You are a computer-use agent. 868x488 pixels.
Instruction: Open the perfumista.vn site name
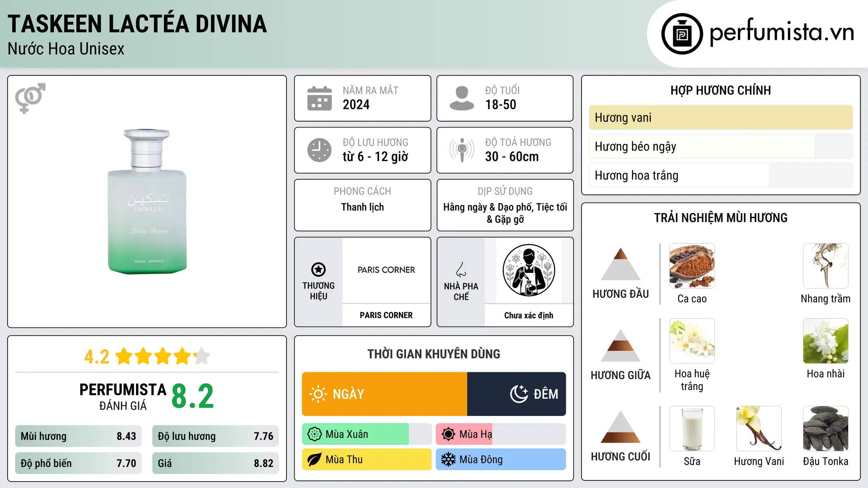pos(782,33)
